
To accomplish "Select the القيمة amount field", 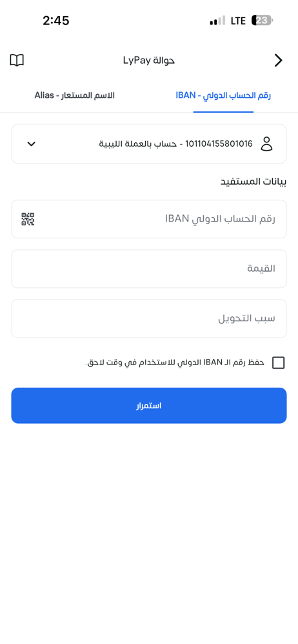I will pyautogui.click(x=149, y=269).
